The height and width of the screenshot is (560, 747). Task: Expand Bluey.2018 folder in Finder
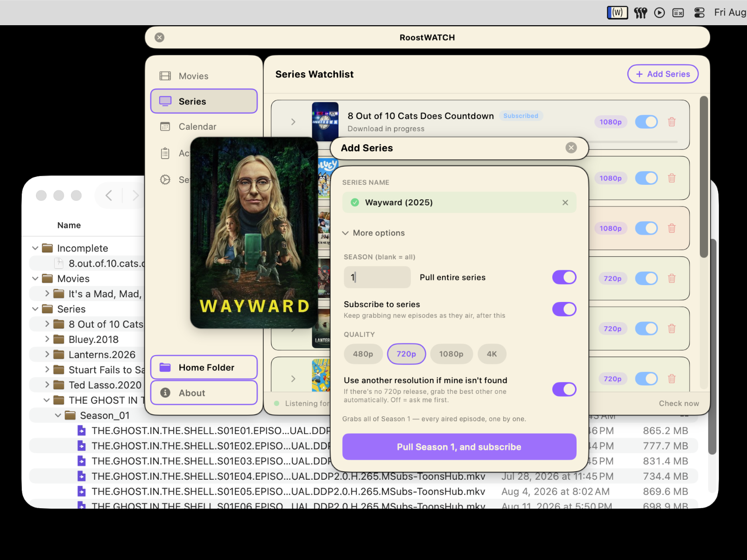pyautogui.click(x=47, y=339)
